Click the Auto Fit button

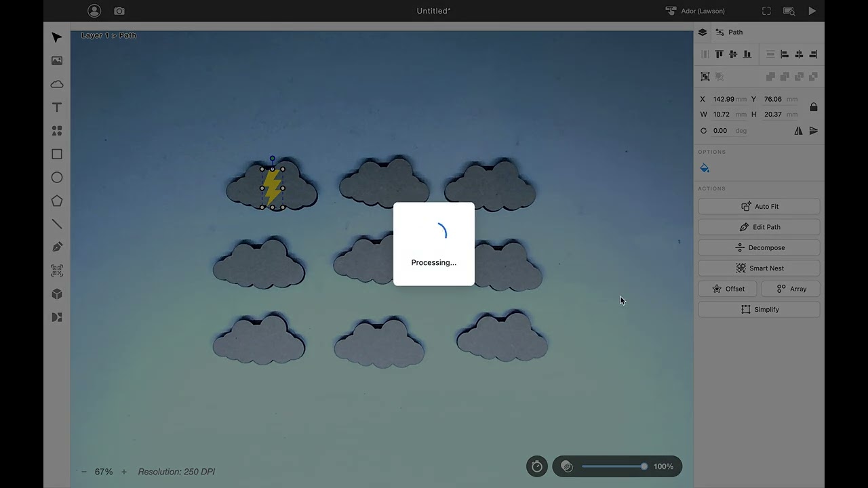pyautogui.click(x=759, y=206)
